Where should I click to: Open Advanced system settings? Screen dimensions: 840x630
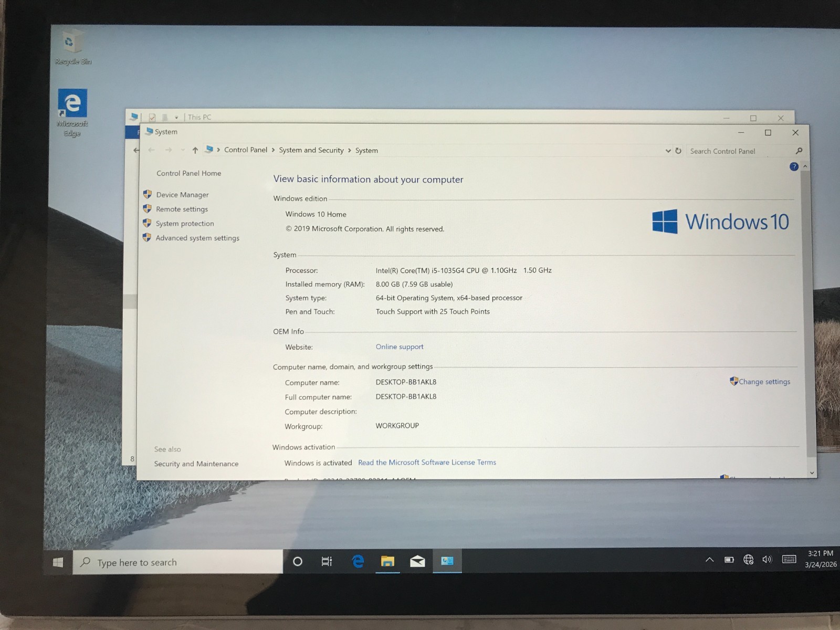tap(197, 238)
